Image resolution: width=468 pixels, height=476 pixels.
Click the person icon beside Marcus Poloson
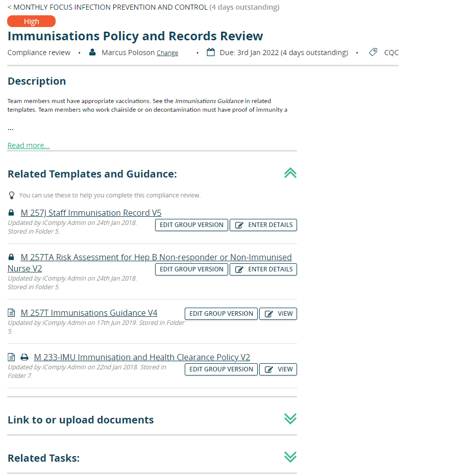pos(92,52)
